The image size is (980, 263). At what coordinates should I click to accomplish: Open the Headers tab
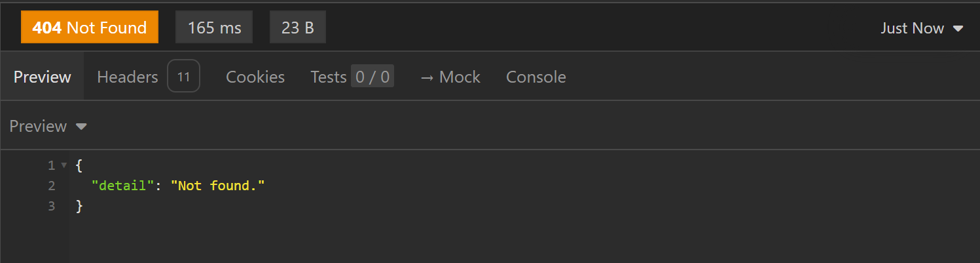[x=128, y=77]
